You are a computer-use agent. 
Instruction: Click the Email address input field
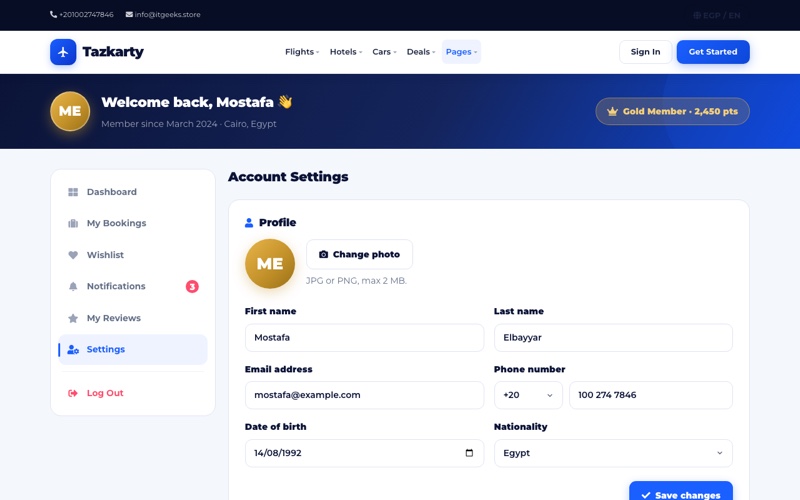click(x=364, y=395)
